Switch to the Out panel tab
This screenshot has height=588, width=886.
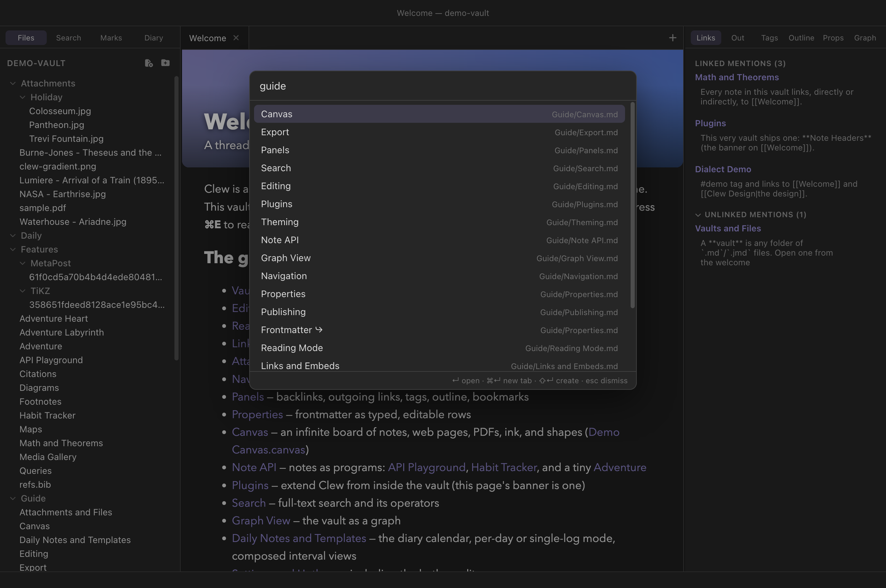[x=738, y=37]
